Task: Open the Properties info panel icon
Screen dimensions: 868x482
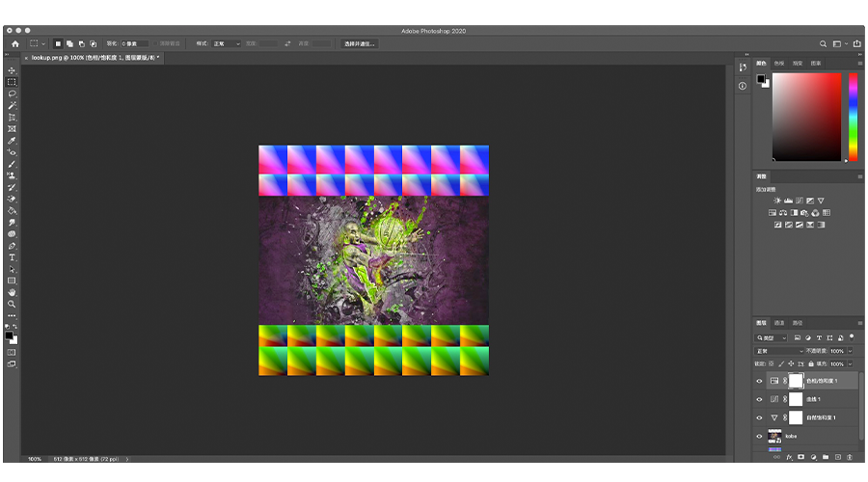Action: click(x=743, y=86)
